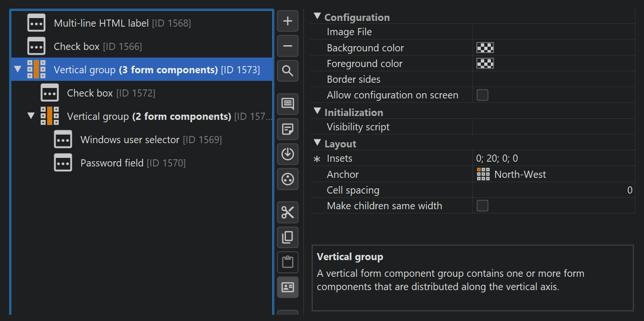Collapse Vertical group with 3 form components

pos(18,70)
